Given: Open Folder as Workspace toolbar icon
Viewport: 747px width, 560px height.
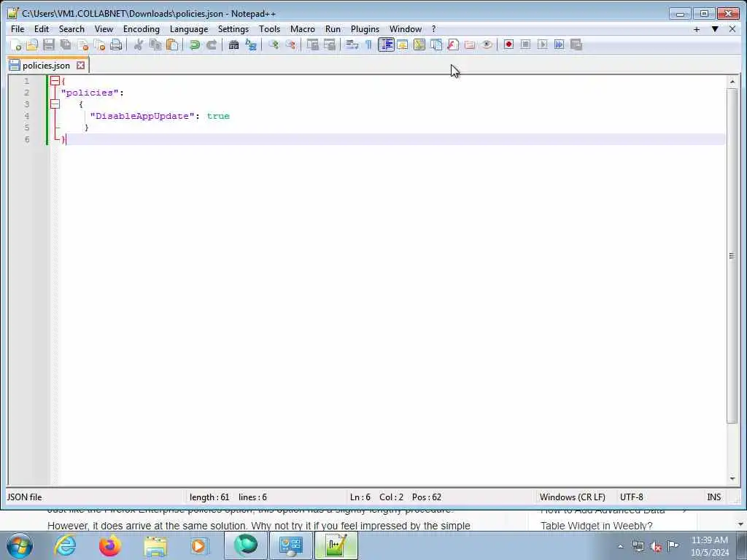Looking at the screenshot, I should click(470, 44).
